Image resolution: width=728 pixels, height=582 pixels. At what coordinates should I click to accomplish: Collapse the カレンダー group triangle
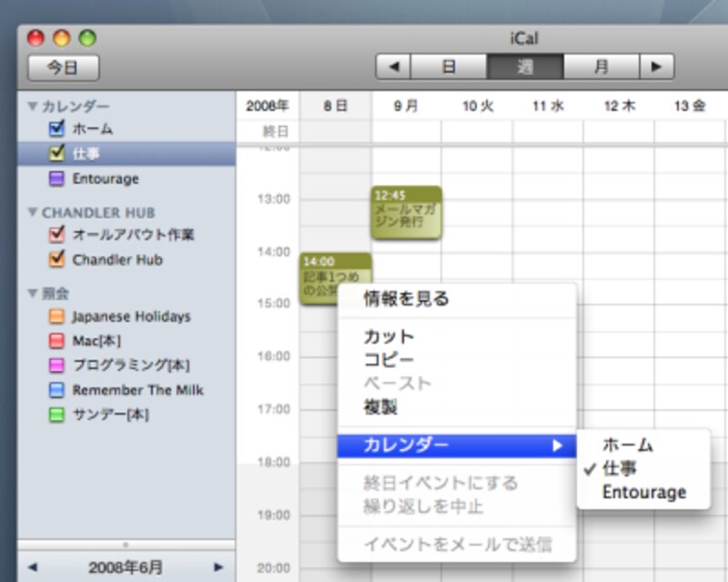33,106
